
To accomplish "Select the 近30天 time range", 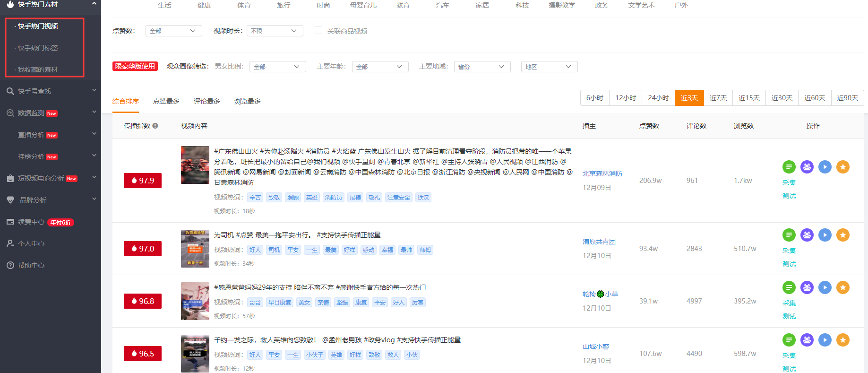I will 782,98.
